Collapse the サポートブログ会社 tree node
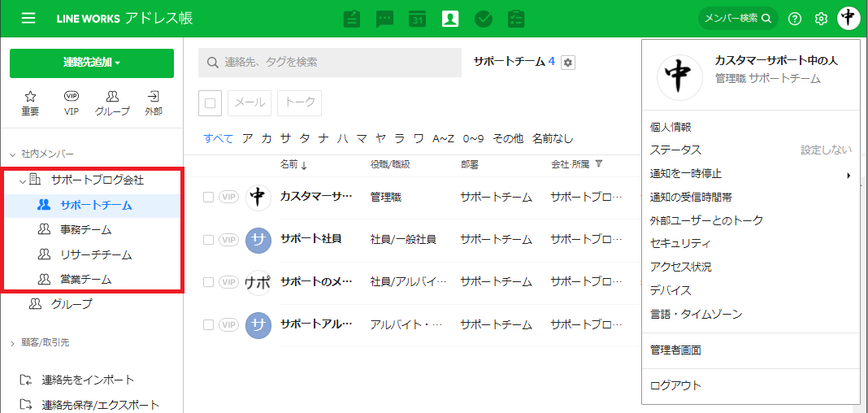Viewport: 868px width, 413px height. click(x=23, y=180)
